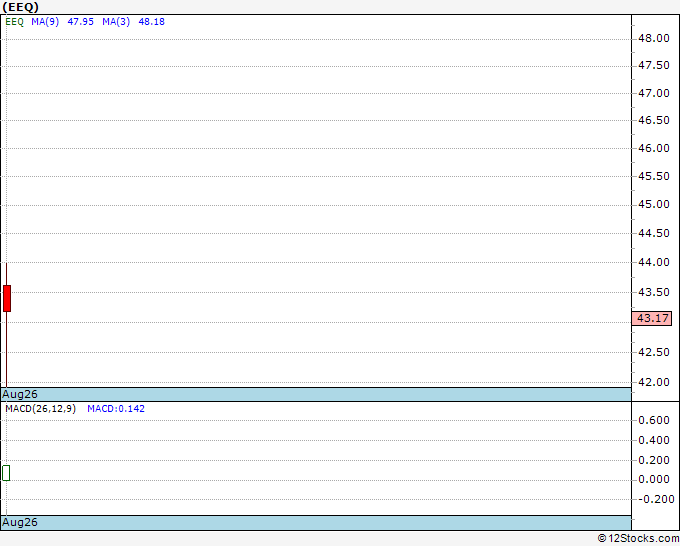Click the MACD:0.142 value text
The height and width of the screenshot is (546, 680).
tap(116, 409)
